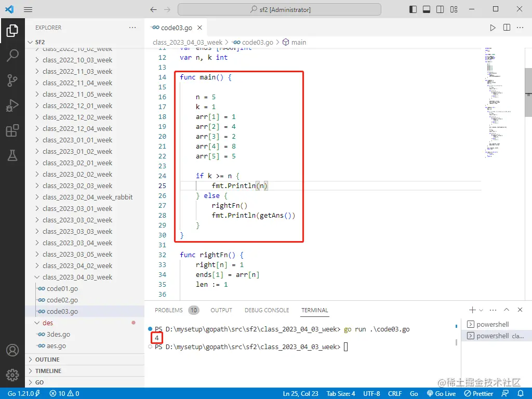
Task: Click Go Live in status bar
Action: coord(441,394)
